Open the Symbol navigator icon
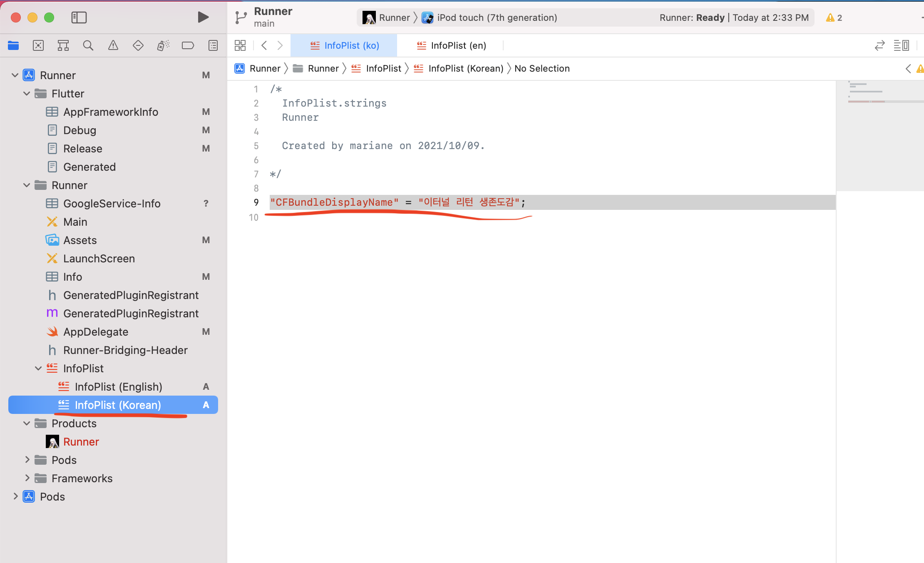 pos(63,45)
